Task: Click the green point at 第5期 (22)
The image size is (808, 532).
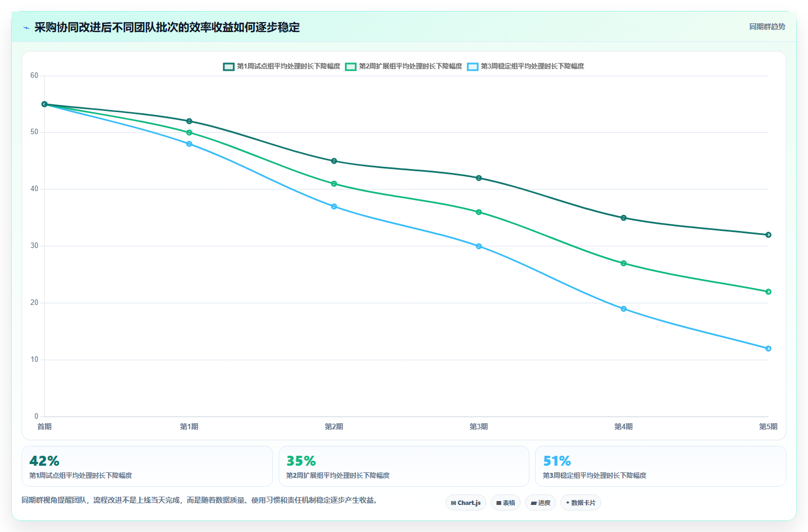Action: click(x=768, y=292)
